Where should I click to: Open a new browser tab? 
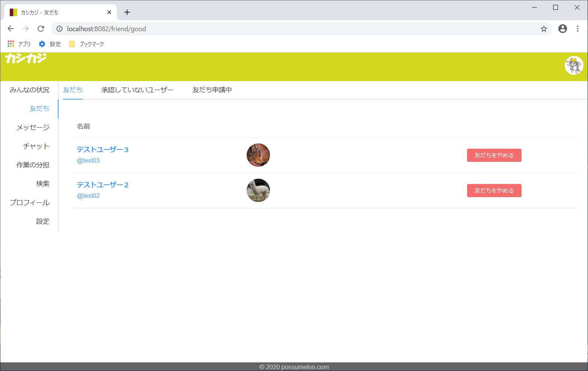(x=127, y=12)
